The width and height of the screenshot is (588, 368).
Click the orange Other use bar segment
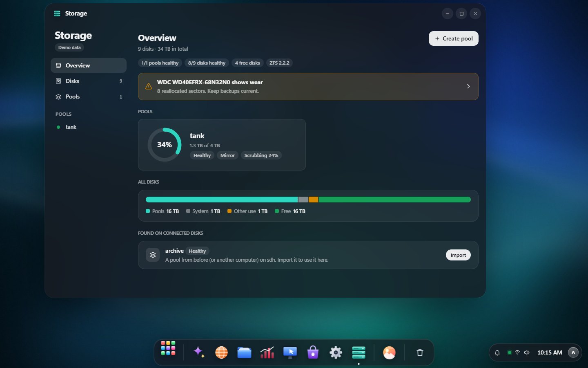coord(313,200)
